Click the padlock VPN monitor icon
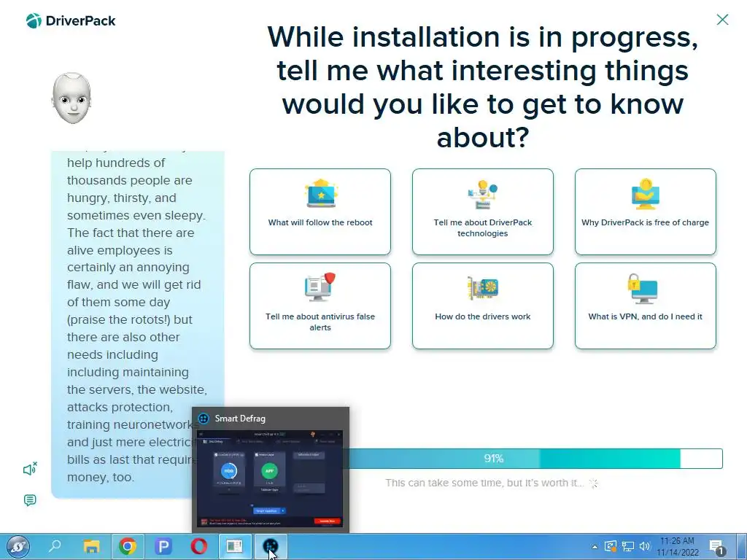Screen dimensions: 747x560 point(643,288)
